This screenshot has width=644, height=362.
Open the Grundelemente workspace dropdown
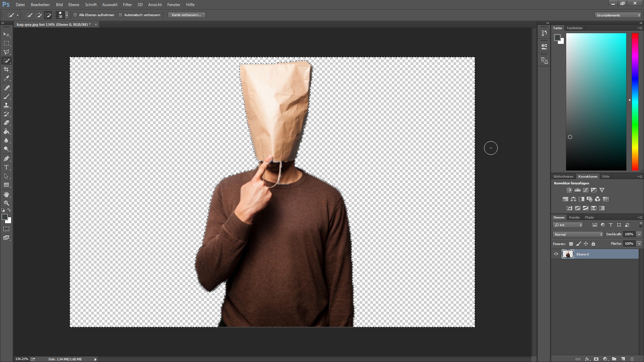click(619, 15)
